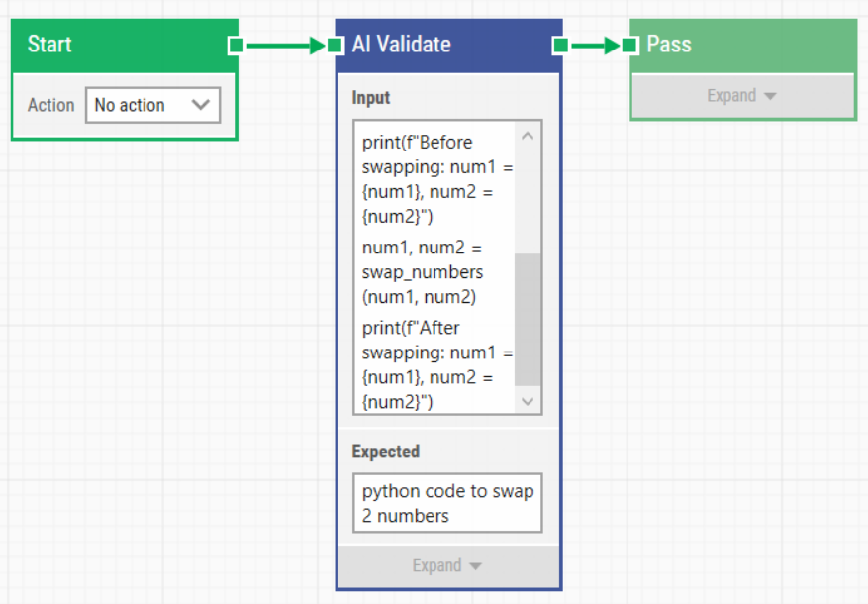Click the scroll-down arrow in the Input box
This screenshot has height=604, width=868.
528,402
